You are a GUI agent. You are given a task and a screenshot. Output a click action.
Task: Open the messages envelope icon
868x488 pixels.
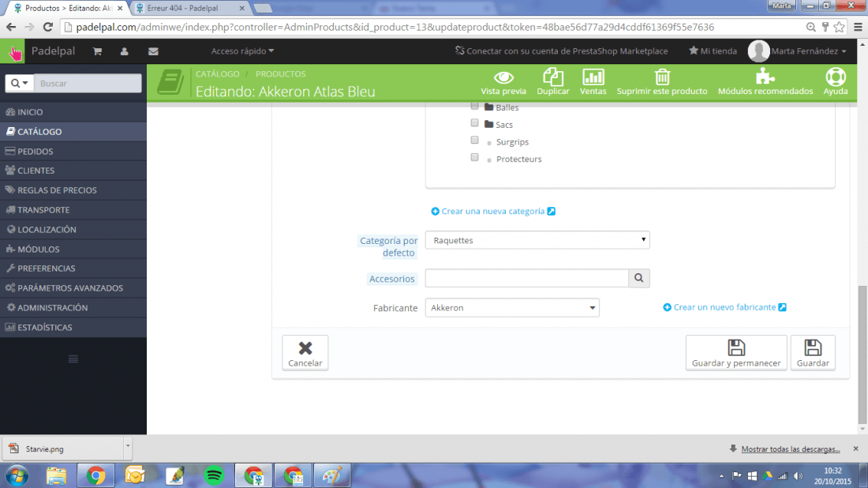[x=153, y=51]
